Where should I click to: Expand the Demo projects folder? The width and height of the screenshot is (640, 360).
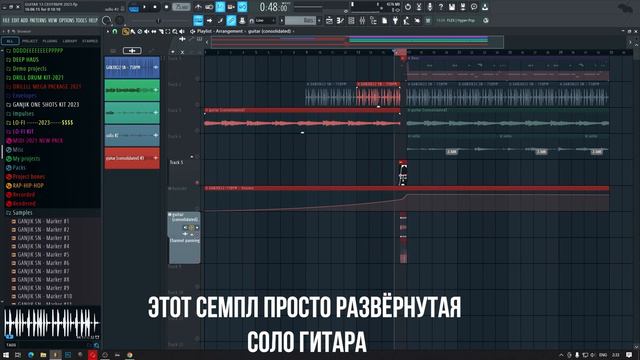[x=29, y=69]
